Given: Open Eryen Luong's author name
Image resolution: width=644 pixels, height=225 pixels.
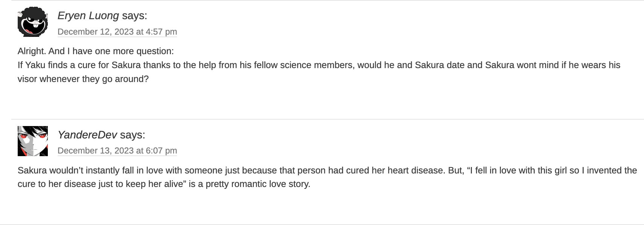Looking at the screenshot, I should [88, 16].
